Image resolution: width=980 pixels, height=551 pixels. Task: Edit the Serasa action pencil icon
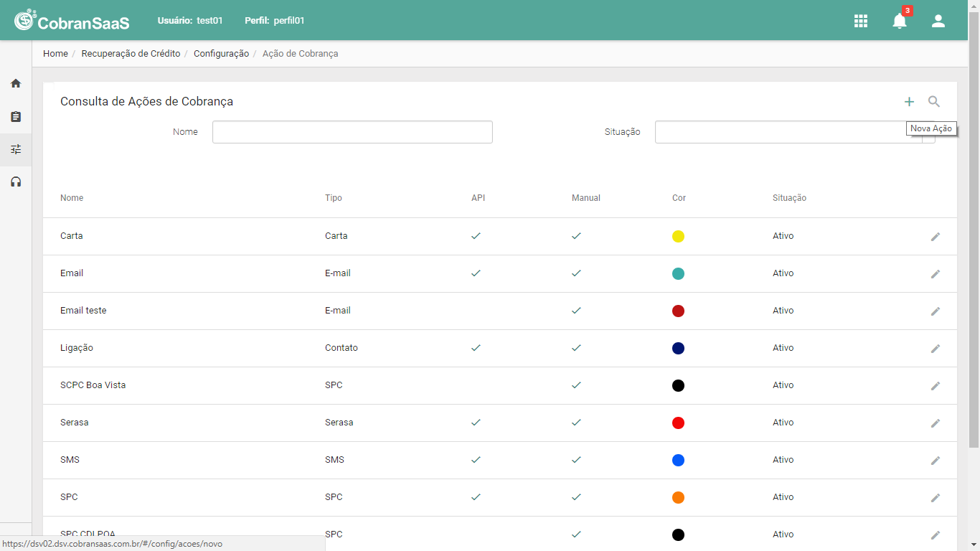point(936,423)
